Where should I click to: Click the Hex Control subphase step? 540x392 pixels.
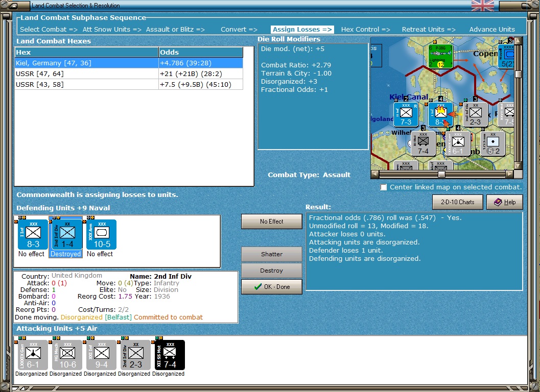(365, 29)
